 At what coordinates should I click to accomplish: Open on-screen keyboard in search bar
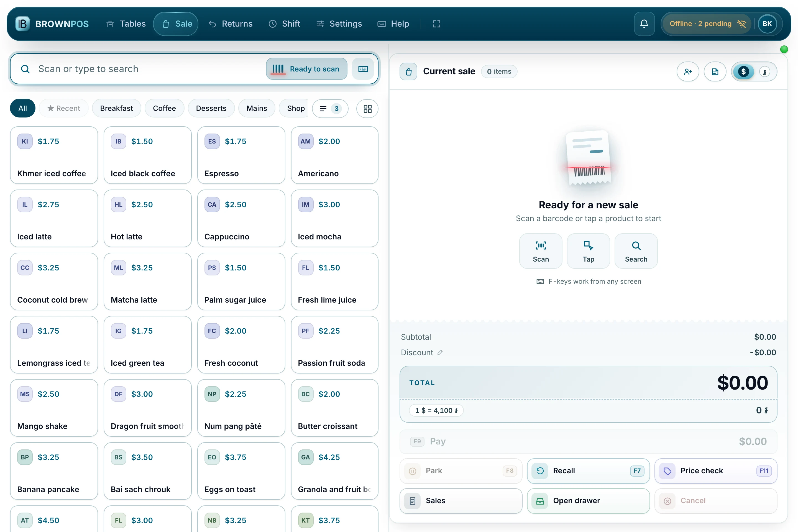[x=363, y=69]
